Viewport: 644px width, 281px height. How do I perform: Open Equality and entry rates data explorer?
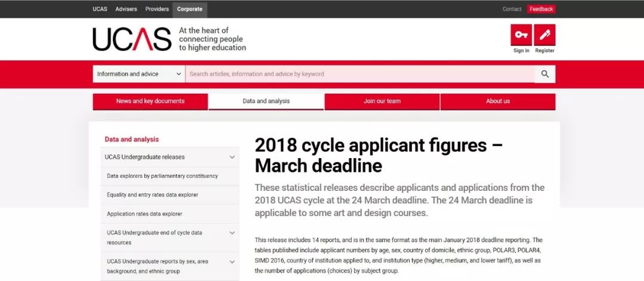click(153, 194)
